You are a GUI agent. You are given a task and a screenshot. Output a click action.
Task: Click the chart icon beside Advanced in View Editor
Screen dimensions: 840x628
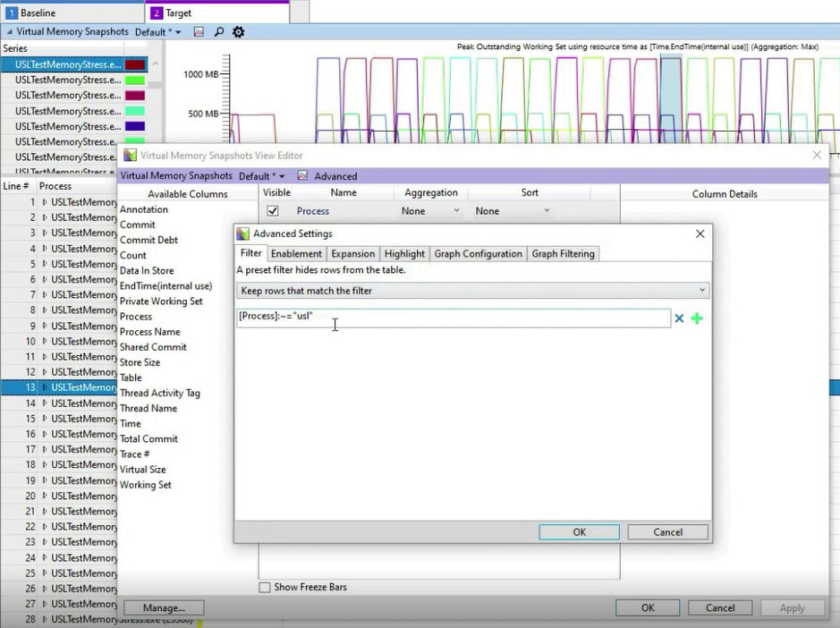pyautogui.click(x=302, y=175)
